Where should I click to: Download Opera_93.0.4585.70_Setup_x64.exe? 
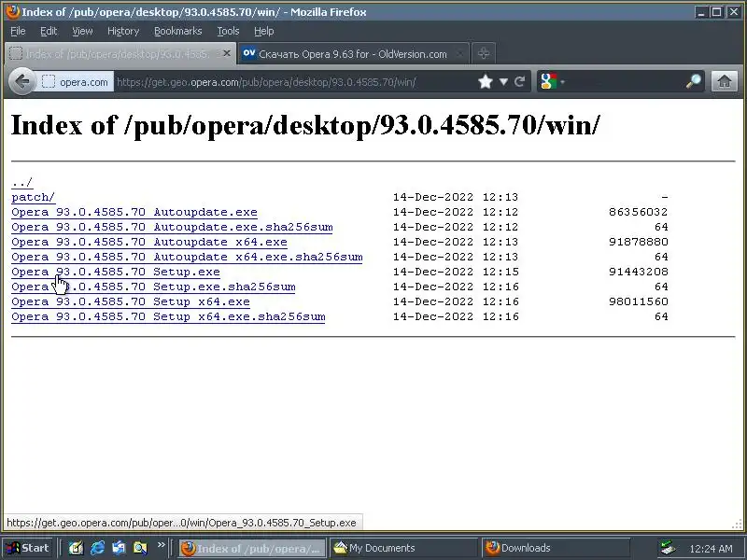tap(131, 301)
